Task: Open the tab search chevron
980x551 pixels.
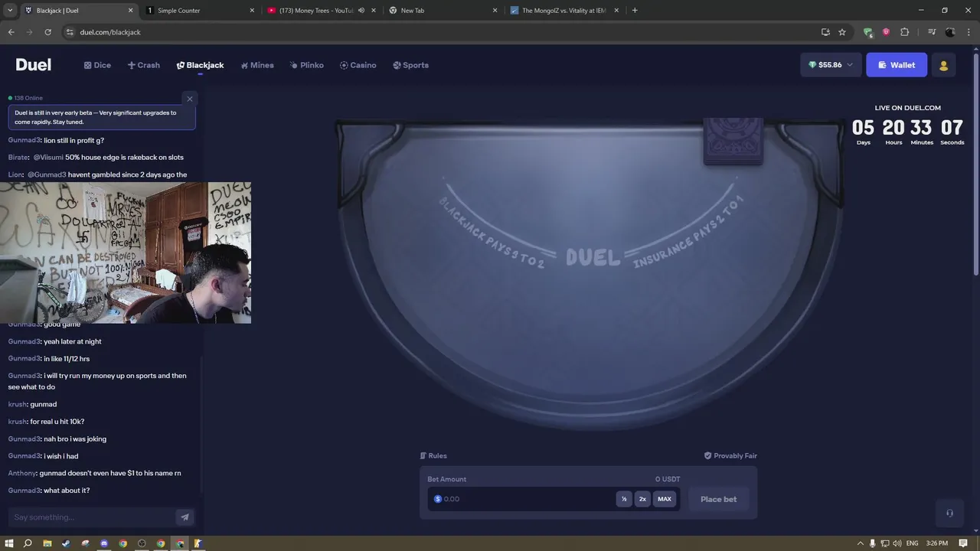Action: tap(8, 11)
